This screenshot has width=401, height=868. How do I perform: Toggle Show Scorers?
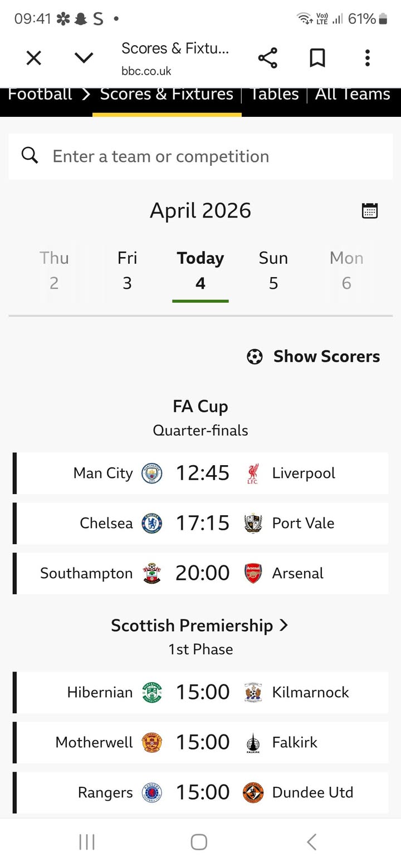314,356
